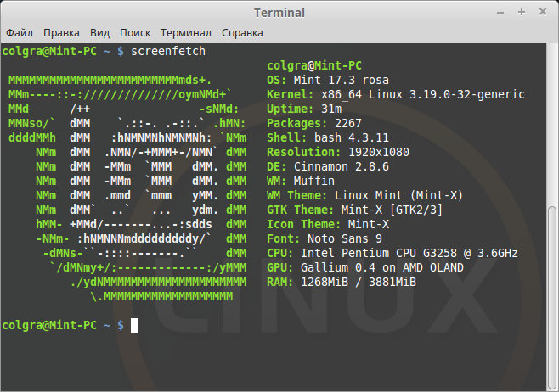Open the Поиск menu

click(135, 32)
